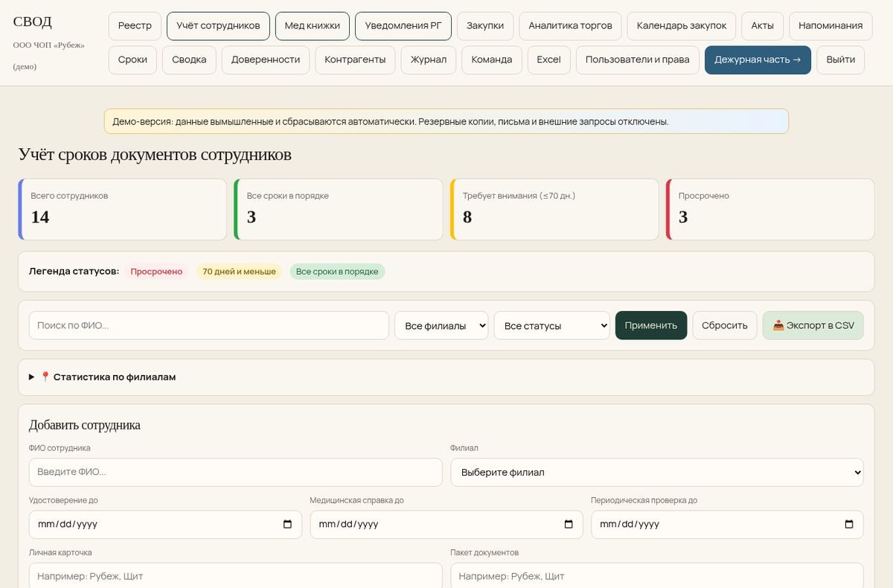Switch to Дежурная часть
This screenshot has width=893, height=588.
(758, 60)
